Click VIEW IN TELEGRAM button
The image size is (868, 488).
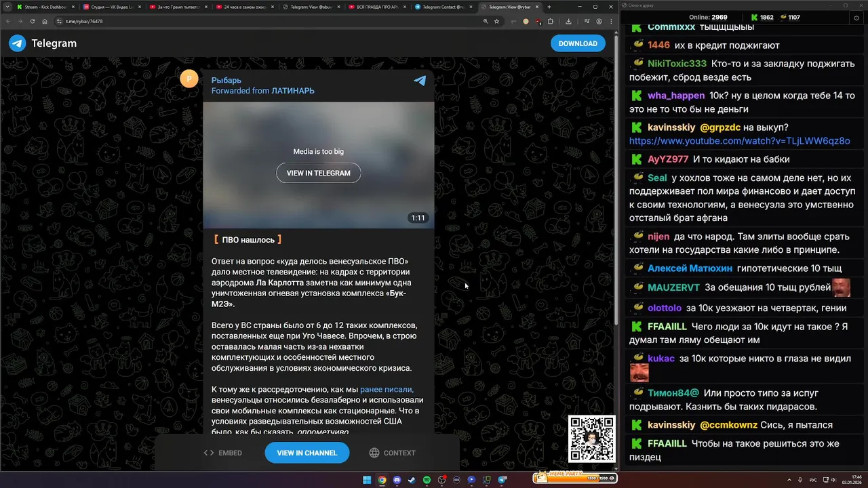point(318,173)
